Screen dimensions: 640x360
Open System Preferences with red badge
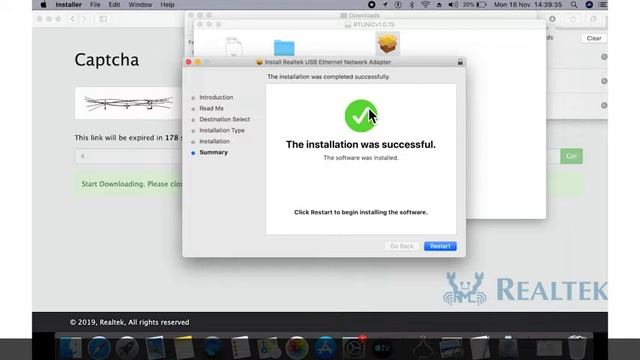[353, 348]
